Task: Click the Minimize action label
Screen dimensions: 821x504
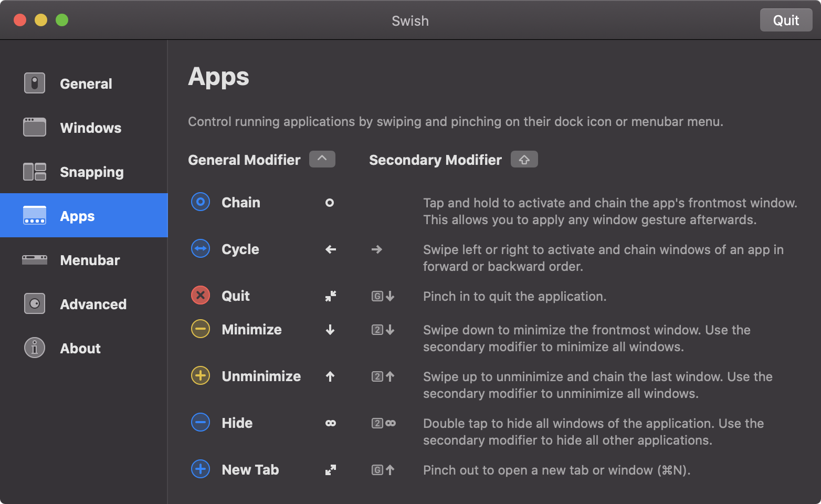Action: click(251, 330)
